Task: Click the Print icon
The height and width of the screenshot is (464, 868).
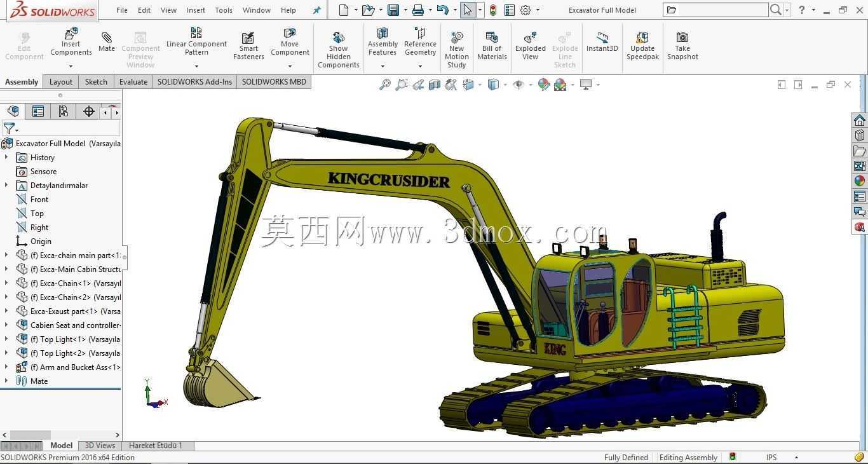Action: 417,10
